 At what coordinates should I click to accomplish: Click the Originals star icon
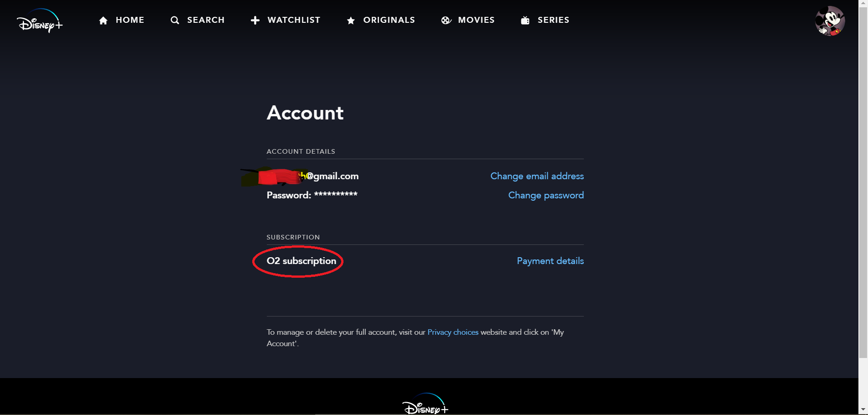(351, 21)
